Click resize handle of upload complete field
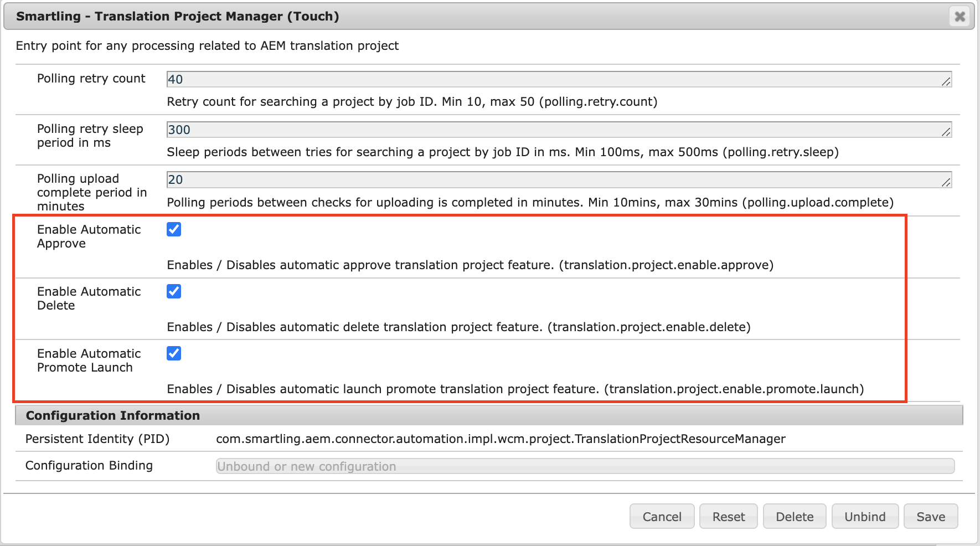980x546 pixels. tap(946, 182)
